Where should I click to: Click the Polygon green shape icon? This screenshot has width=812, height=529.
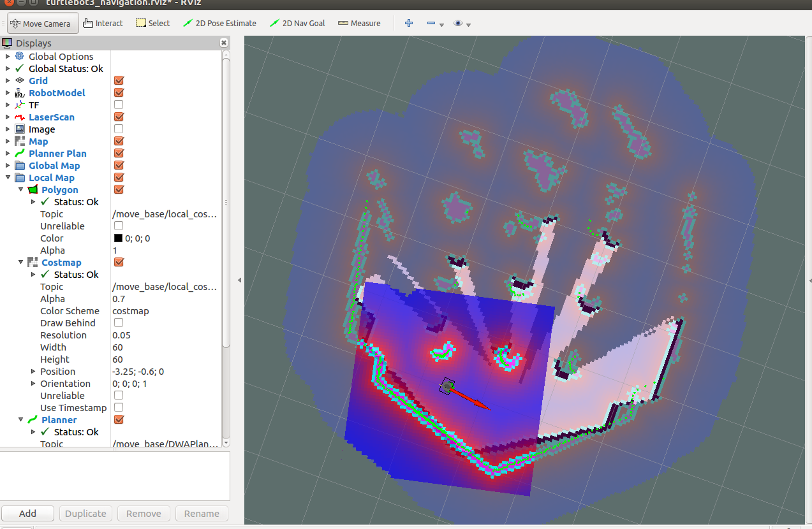pyautogui.click(x=33, y=189)
